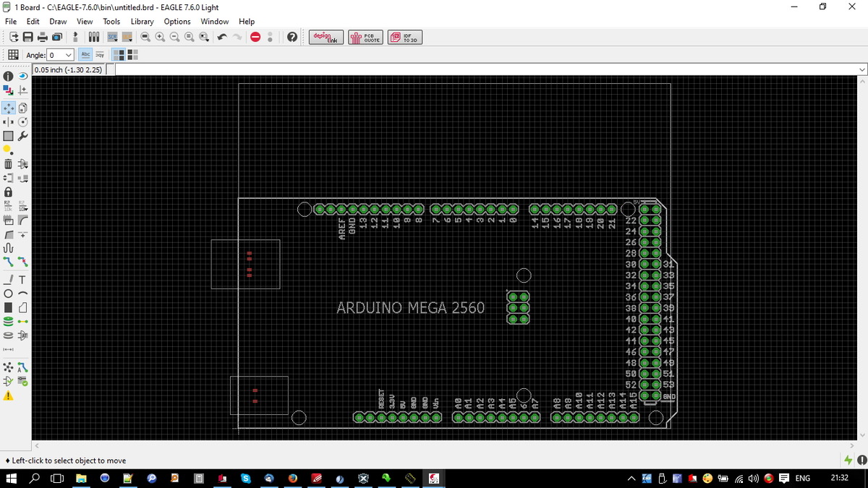Enable the second group alignment toggle

[x=132, y=54]
